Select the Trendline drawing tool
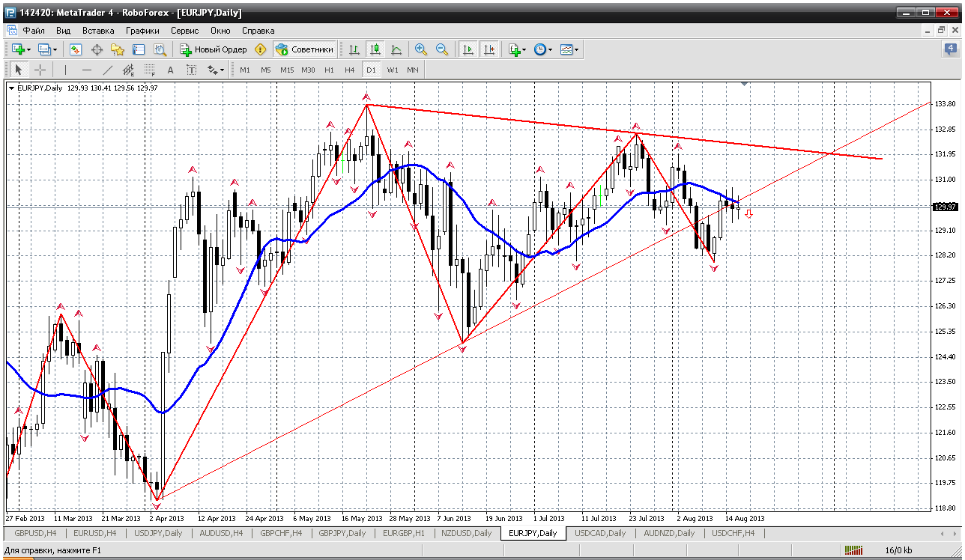 tap(108, 70)
